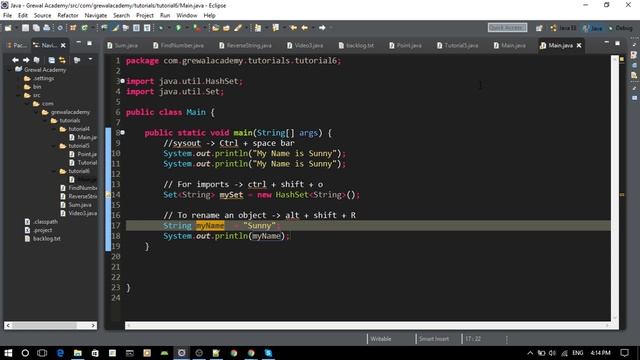
Task: Click Navigator's Back arrow icon
Action: 15,60
